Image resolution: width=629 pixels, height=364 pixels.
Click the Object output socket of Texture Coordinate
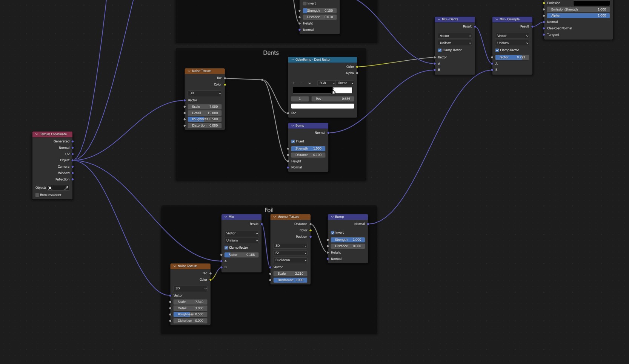point(72,160)
